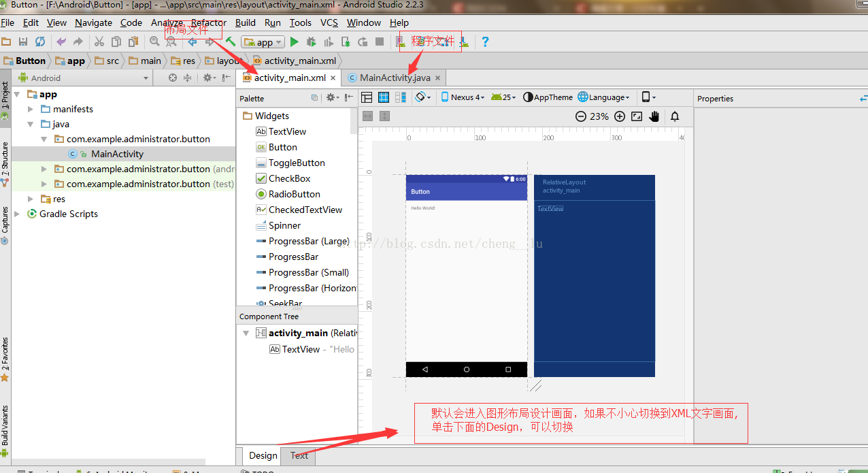868x473 pixels.
Task: Expand the res folder in project tree
Action: 31,199
